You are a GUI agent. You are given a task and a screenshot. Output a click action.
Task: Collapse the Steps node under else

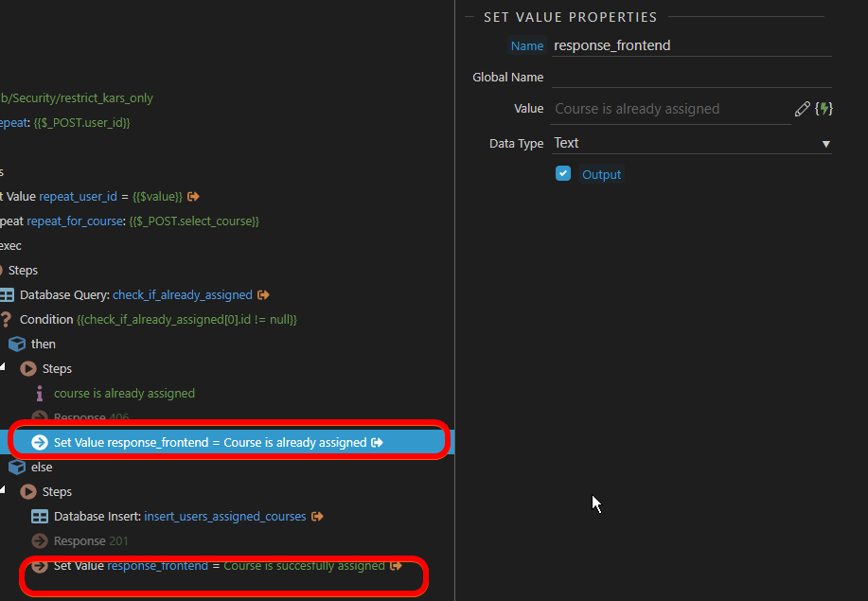tap(3, 489)
